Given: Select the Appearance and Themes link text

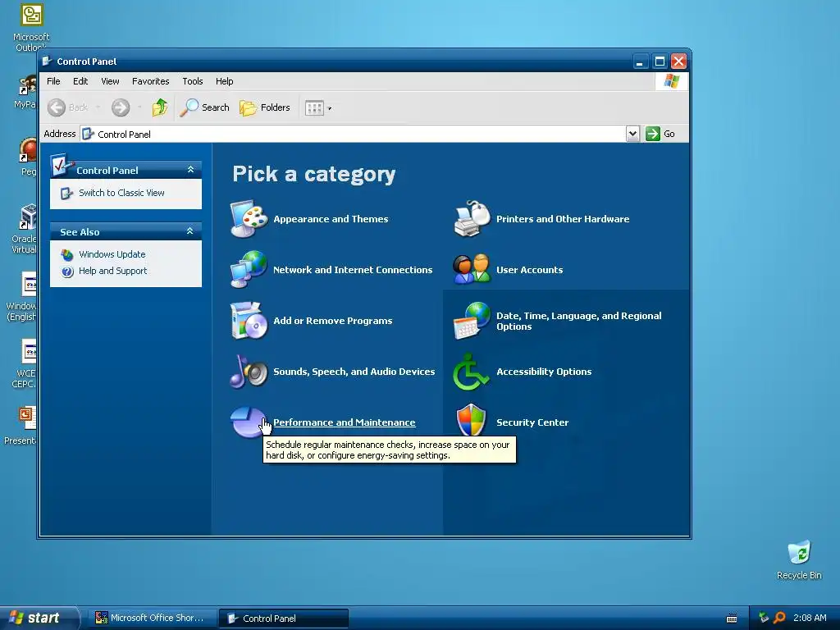Looking at the screenshot, I should click(331, 219).
